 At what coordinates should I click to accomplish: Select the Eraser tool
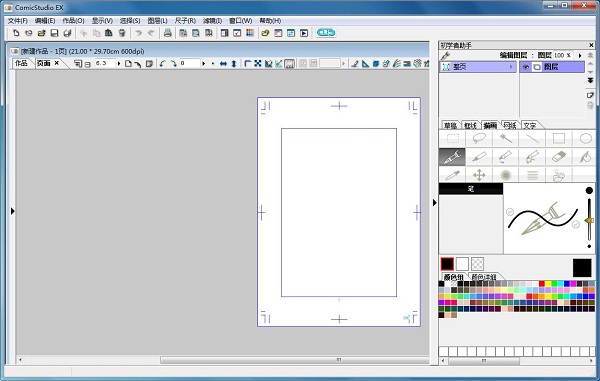pyautogui.click(x=559, y=157)
